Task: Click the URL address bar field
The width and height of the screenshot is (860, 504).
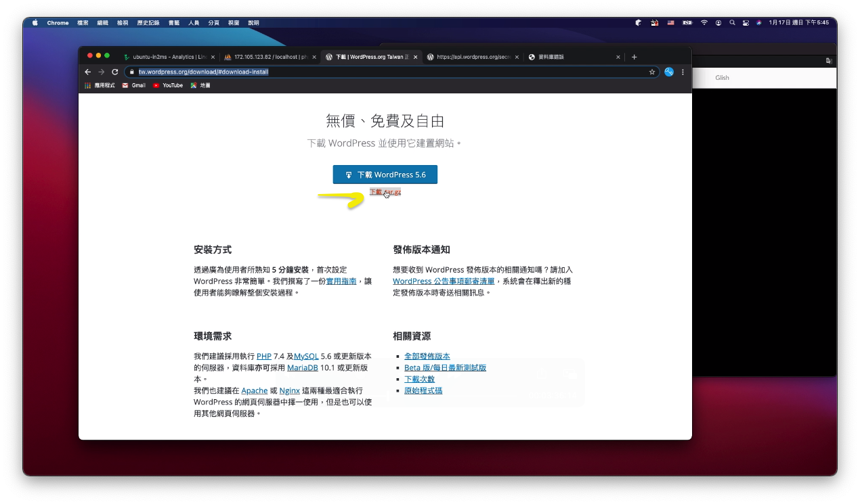Action: click(392, 72)
